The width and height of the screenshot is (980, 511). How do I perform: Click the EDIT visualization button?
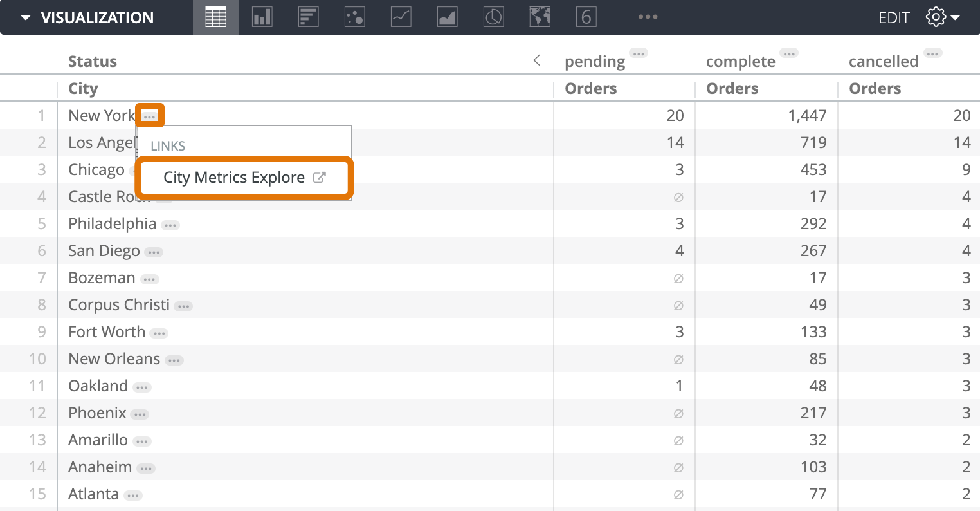tap(893, 17)
